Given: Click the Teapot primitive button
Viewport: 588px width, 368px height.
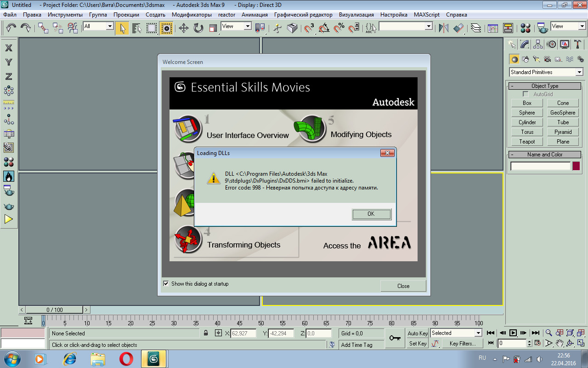Looking at the screenshot, I should tap(527, 142).
